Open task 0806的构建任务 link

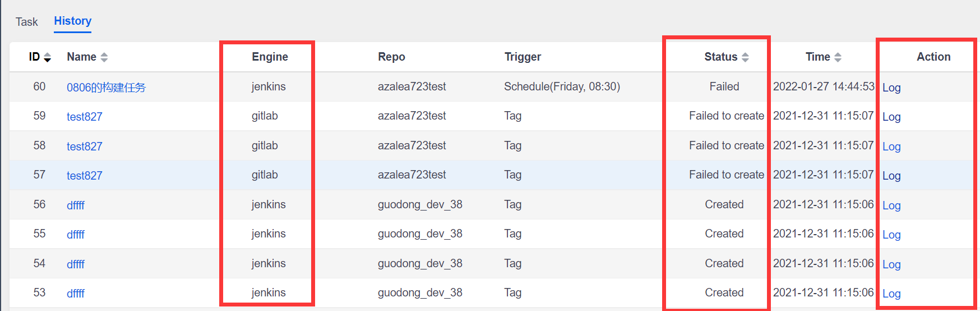click(x=106, y=88)
